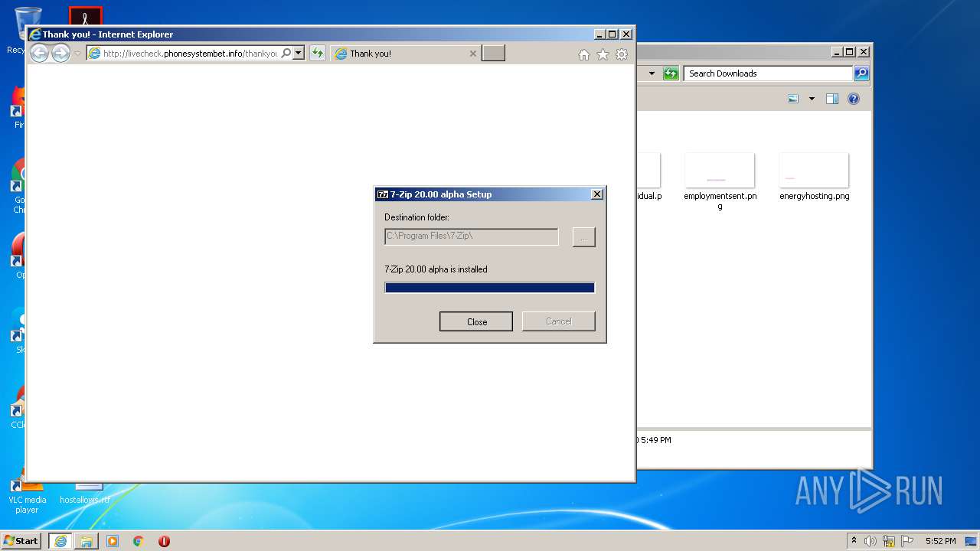This screenshot has width=980, height=551.
Task: Open the Favorites star in Internet Explorer
Action: point(603,54)
